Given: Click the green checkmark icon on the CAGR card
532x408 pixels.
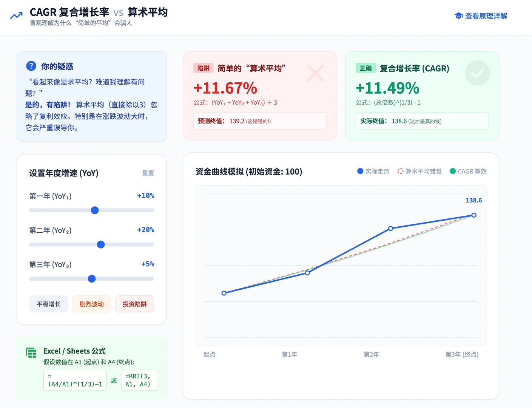Looking at the screenshot, I should click(477, 73).
